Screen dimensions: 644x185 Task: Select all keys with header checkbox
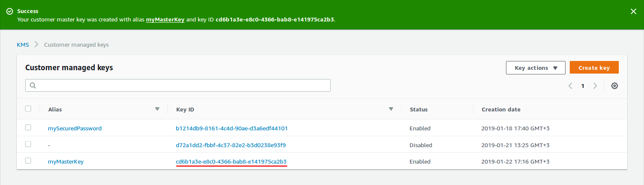click(28, 108)
